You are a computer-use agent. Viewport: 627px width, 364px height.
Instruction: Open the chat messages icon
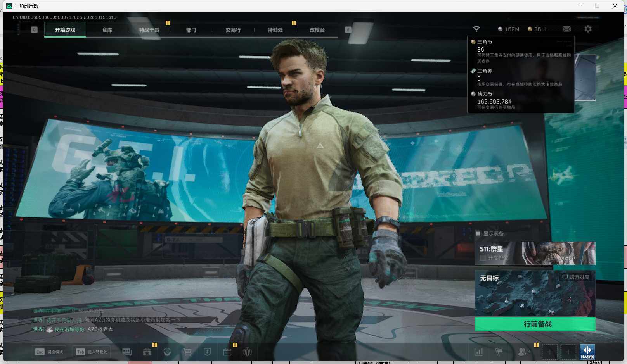[127, 352]
